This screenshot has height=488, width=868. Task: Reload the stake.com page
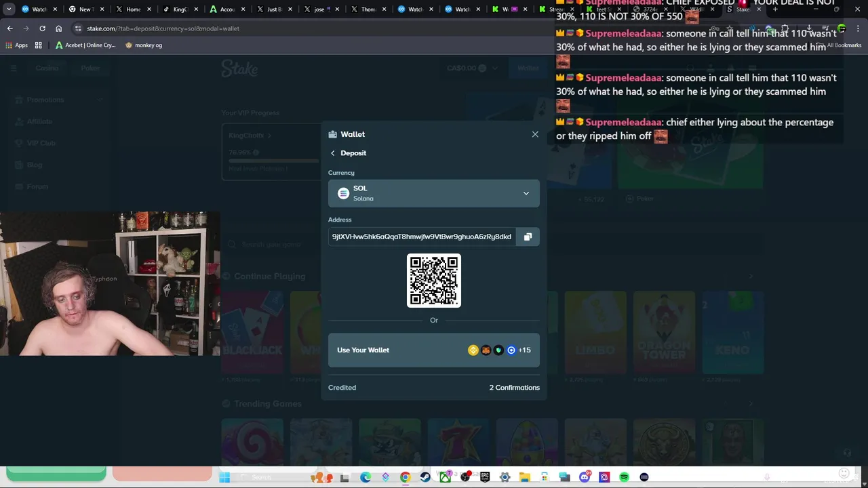[x=42, y=28]
